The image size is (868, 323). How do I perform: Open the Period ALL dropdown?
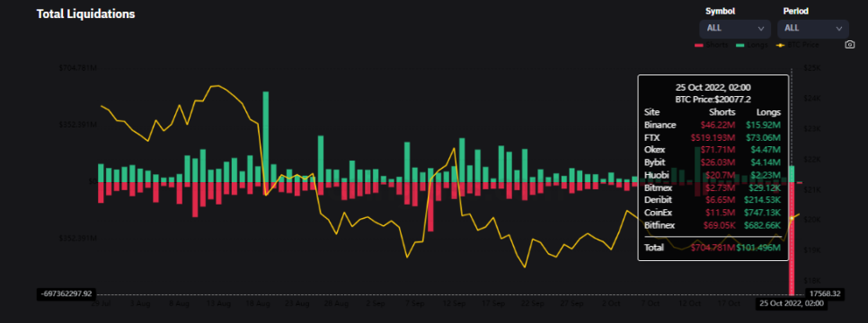812,28
